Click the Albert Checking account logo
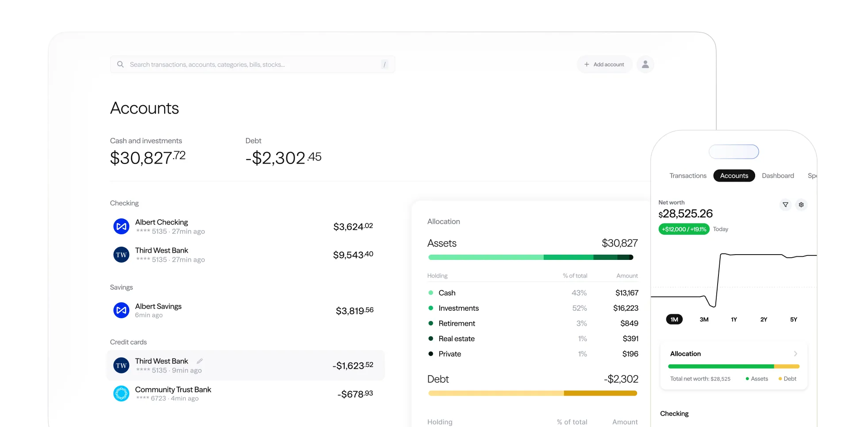 pos(121,226)
